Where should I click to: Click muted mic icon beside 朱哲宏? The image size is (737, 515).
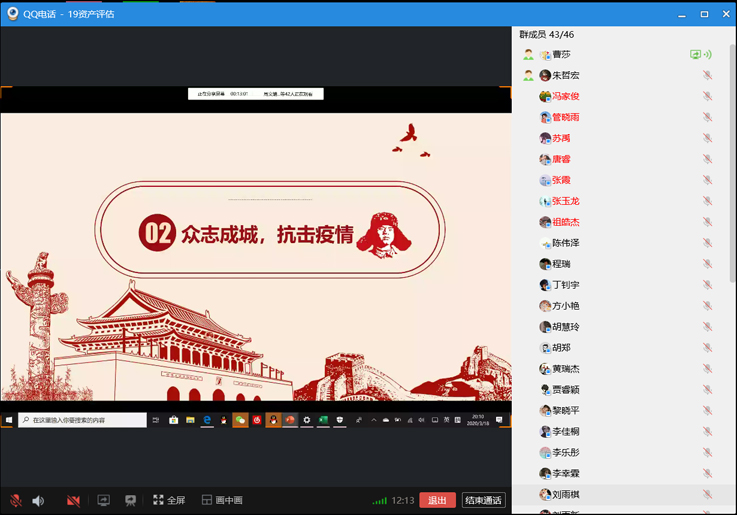click(707, 76)
